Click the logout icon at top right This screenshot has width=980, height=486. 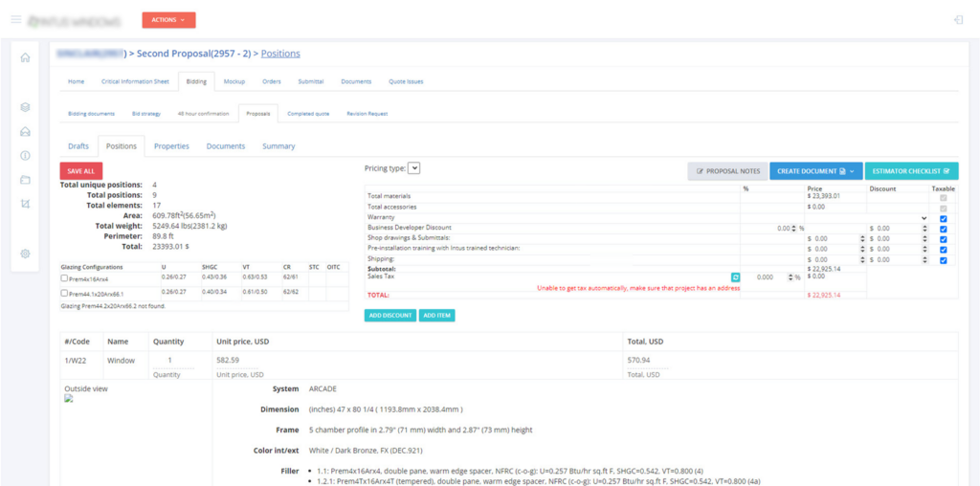(958, 19)
